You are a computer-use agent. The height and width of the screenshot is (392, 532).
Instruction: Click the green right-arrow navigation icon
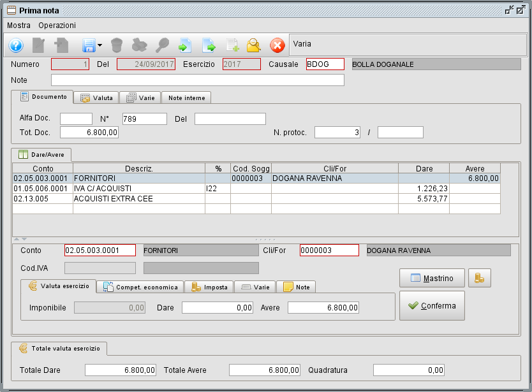[x=209, y=45]
